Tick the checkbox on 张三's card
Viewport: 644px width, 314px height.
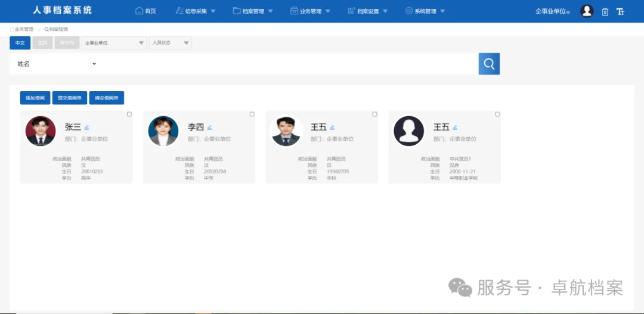click(x=129, y=114)
